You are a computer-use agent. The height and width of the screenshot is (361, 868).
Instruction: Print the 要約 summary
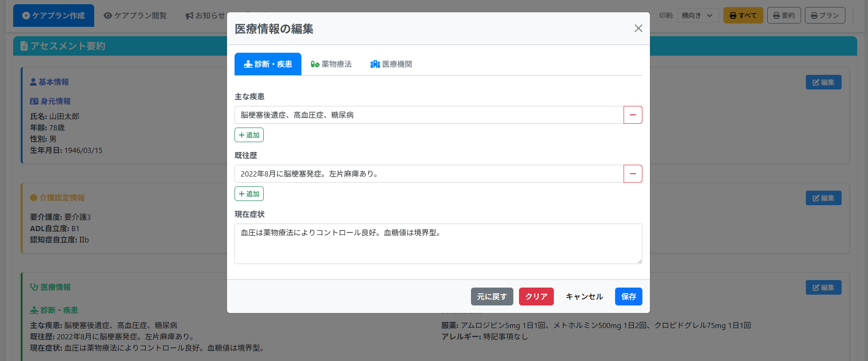[784, 16]
